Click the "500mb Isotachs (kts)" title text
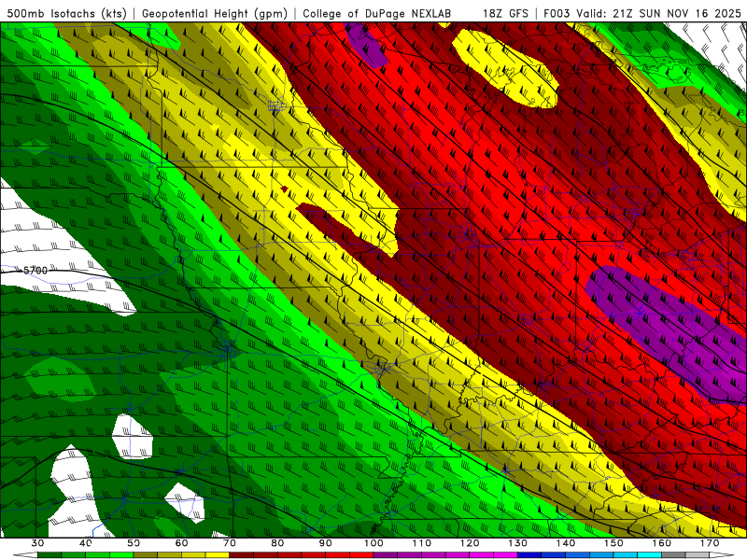The width and height of the screenshot is (747, 560). [66, 13]
